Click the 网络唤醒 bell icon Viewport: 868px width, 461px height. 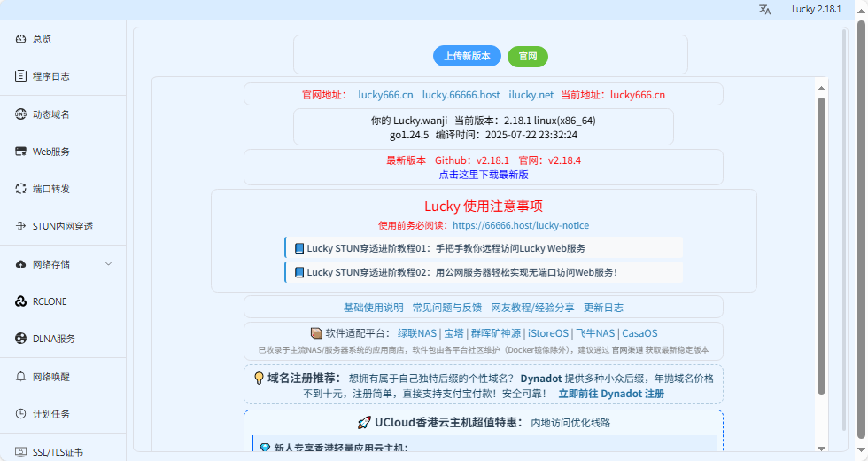click(20, 377)
